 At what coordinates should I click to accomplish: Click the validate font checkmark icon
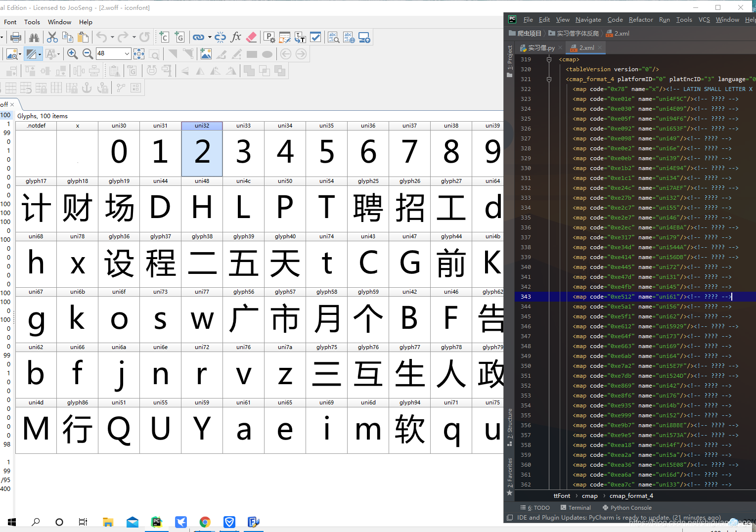pyautogui.click(x=315, y=38)
